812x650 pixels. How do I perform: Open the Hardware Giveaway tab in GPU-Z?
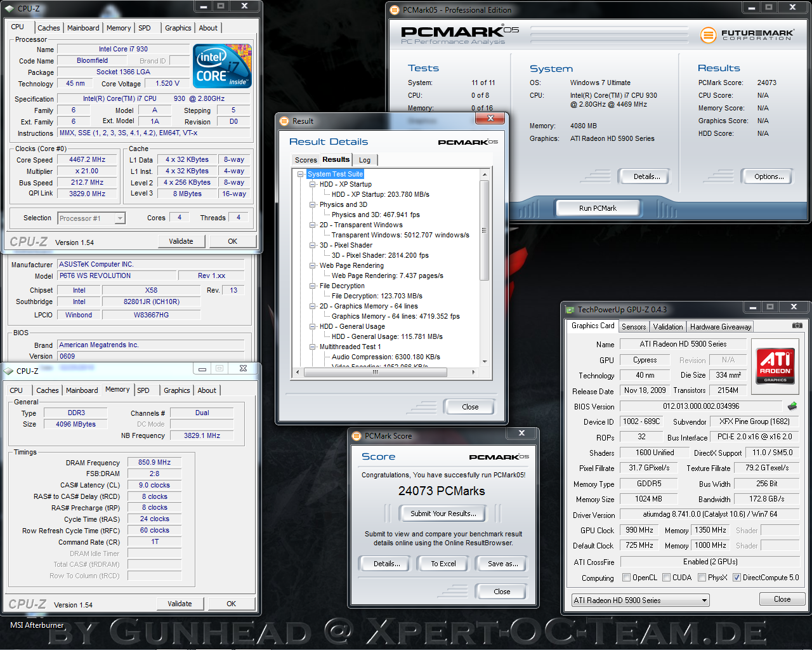pos(721,327)
